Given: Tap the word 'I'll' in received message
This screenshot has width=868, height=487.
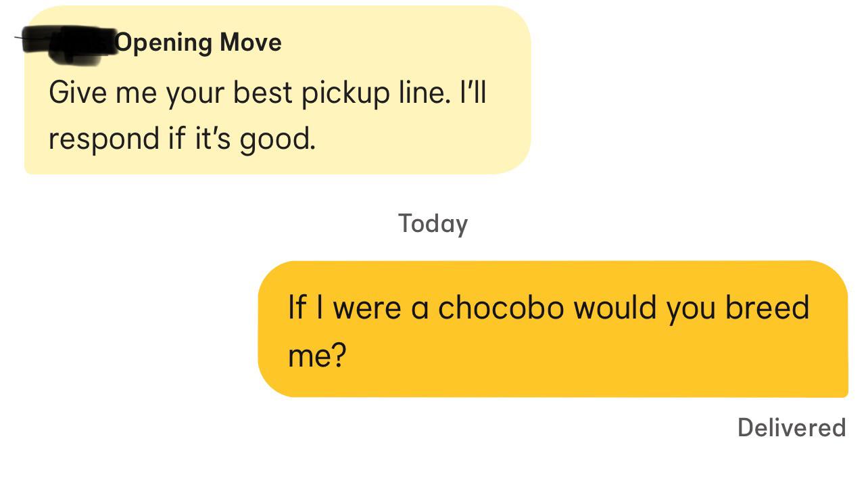Looking at the screenshot, I should [473, 92].
